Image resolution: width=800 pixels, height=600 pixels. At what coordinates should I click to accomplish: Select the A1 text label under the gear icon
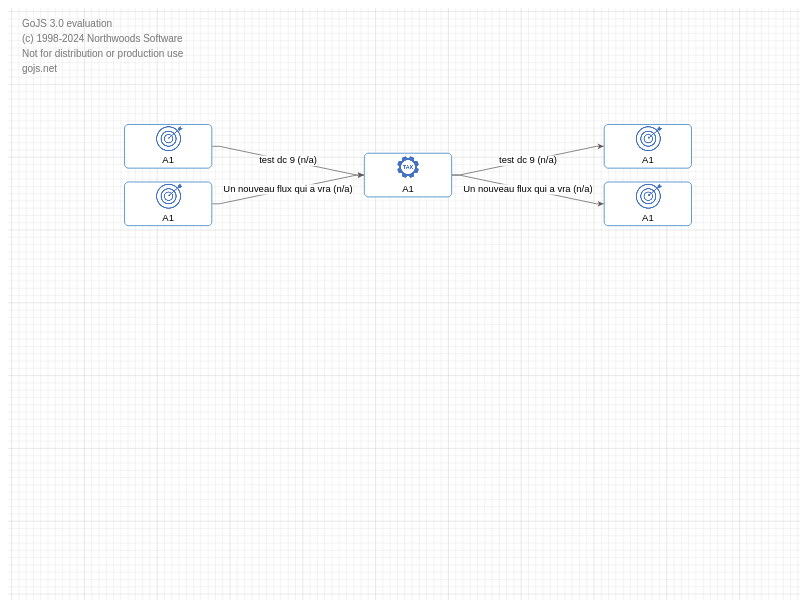408,189
